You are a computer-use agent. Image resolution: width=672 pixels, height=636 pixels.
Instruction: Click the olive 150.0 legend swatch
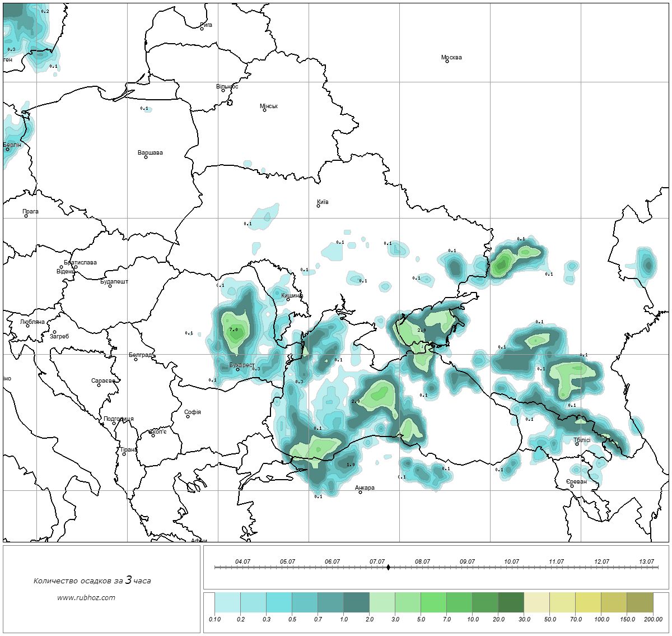(x=640, y=603)
